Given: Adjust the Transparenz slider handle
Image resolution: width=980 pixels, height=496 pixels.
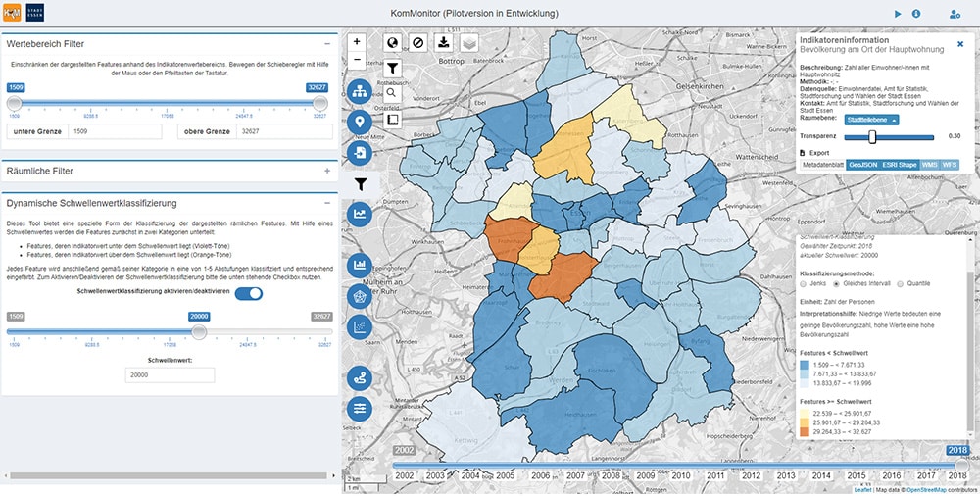Looking at the screenshot, I should [x=872, y=136].
